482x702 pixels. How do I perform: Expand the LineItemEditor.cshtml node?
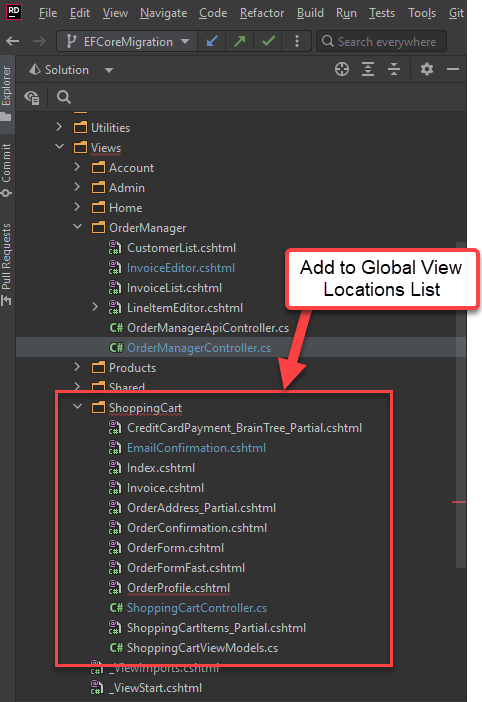tap(95, 307)
